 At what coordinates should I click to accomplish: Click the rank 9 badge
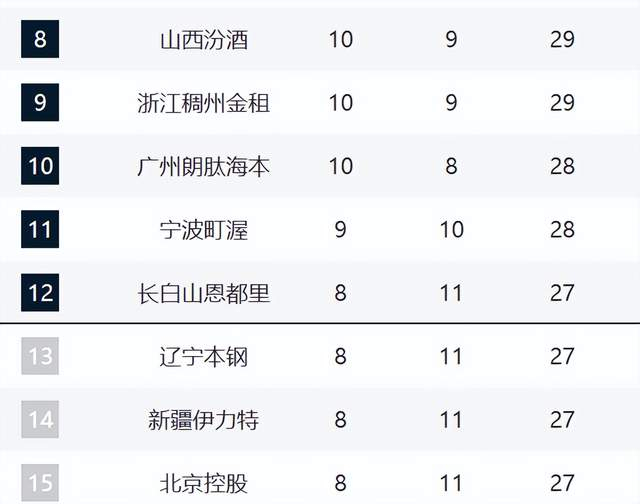[x=40, y=102]
